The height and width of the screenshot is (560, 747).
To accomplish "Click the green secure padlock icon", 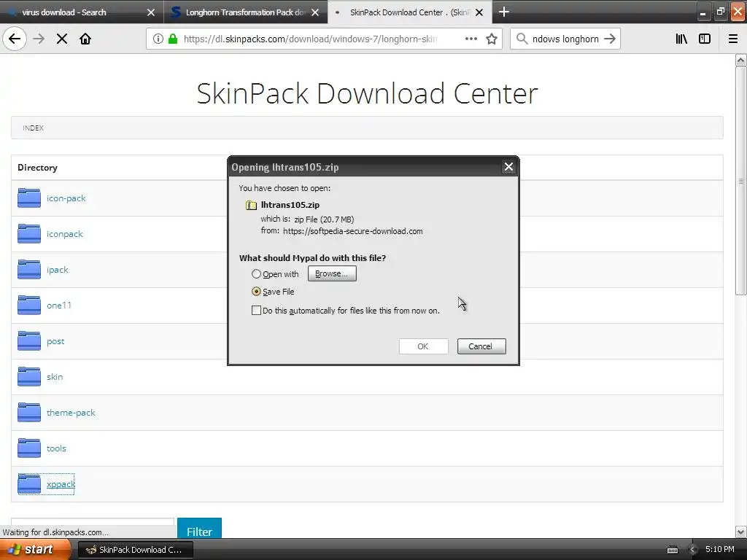I will 173,39.
